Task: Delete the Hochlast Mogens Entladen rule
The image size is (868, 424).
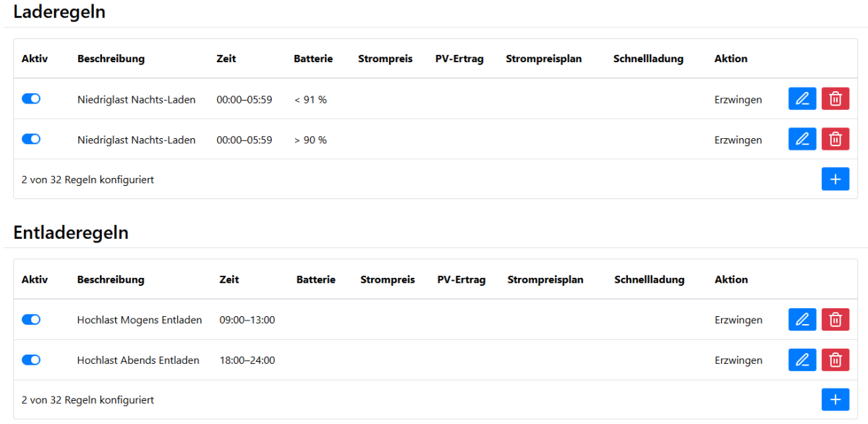Action: pos(835,320)
